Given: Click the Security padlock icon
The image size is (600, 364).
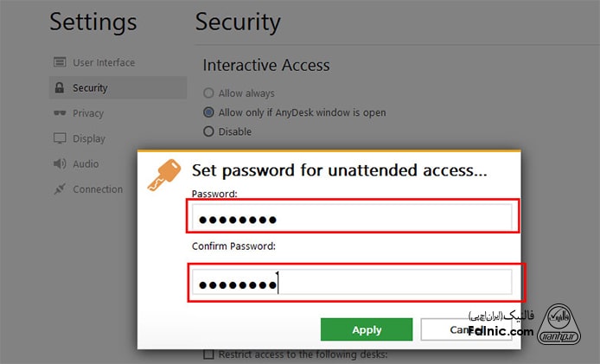Looking at the screenshot, I should [x=60, y=88].
